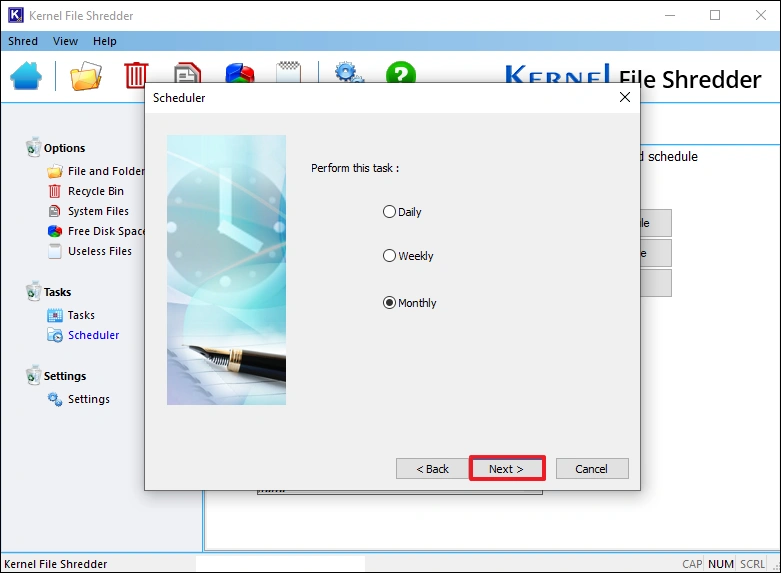
Task: Select the Monthly radio button
Action: click(390, 303)
